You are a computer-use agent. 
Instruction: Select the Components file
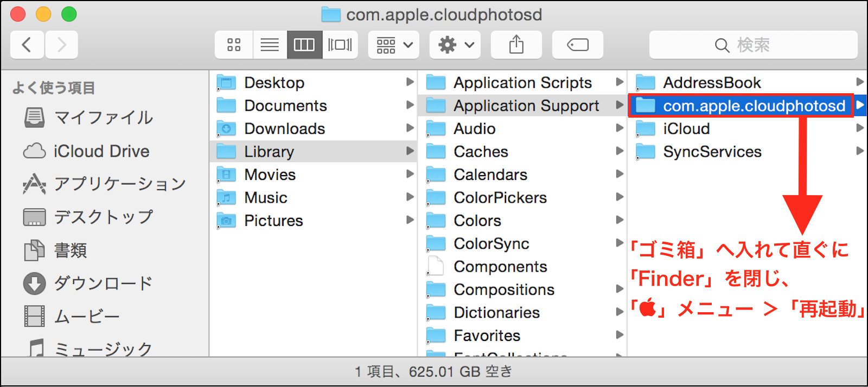click(522, 267)
